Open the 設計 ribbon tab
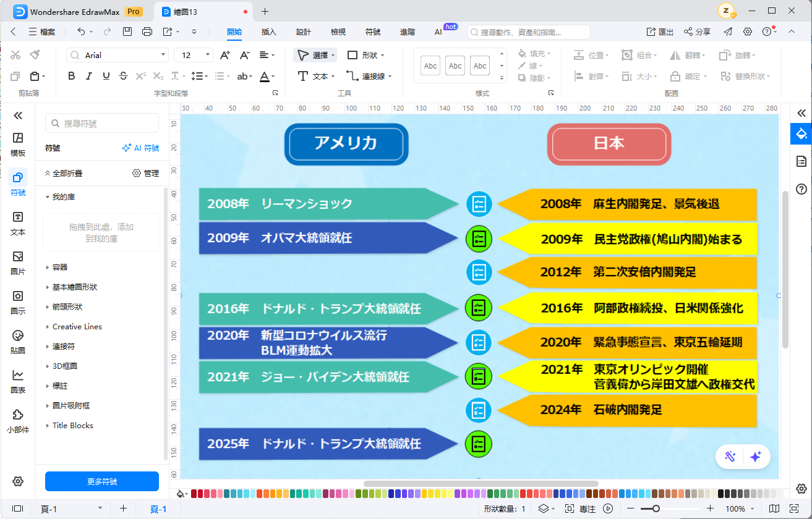This screenshot has width=812, height=519. 304,32
